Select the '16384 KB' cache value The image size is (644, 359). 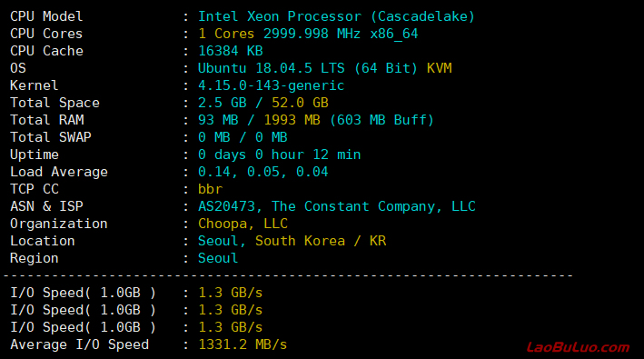pos(231,51)
